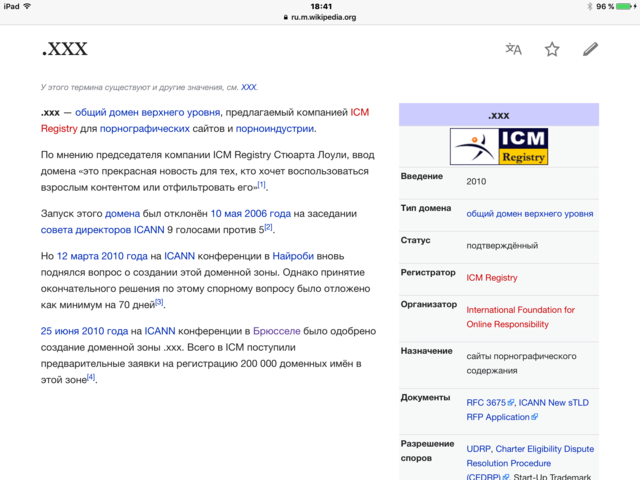Image resolution: width=640 pixels, height=480 pixels.
Task: Follow the 'порнографических' link
Action: pos(144,129)
